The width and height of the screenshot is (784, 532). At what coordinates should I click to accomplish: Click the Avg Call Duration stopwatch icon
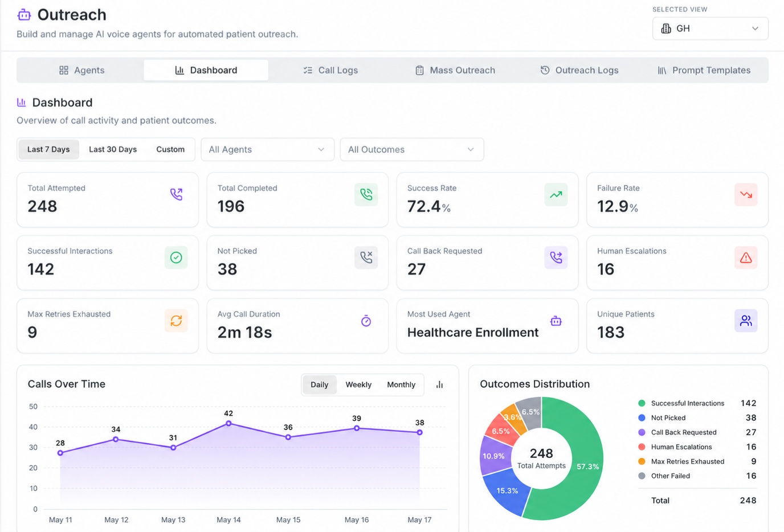366,321
